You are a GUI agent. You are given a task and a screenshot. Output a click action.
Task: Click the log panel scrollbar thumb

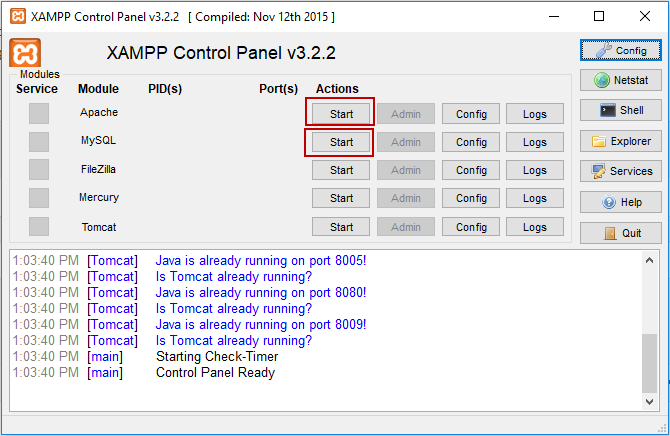[649, 363]
